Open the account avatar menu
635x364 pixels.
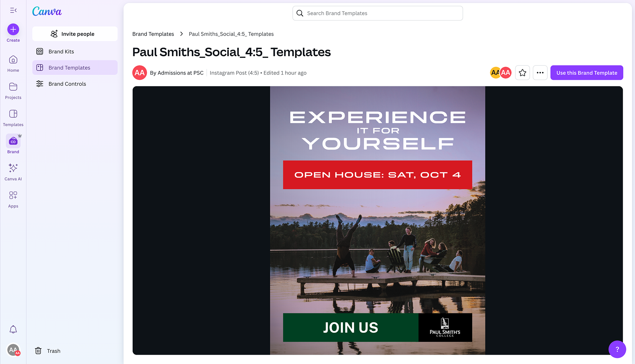(13, 350)
